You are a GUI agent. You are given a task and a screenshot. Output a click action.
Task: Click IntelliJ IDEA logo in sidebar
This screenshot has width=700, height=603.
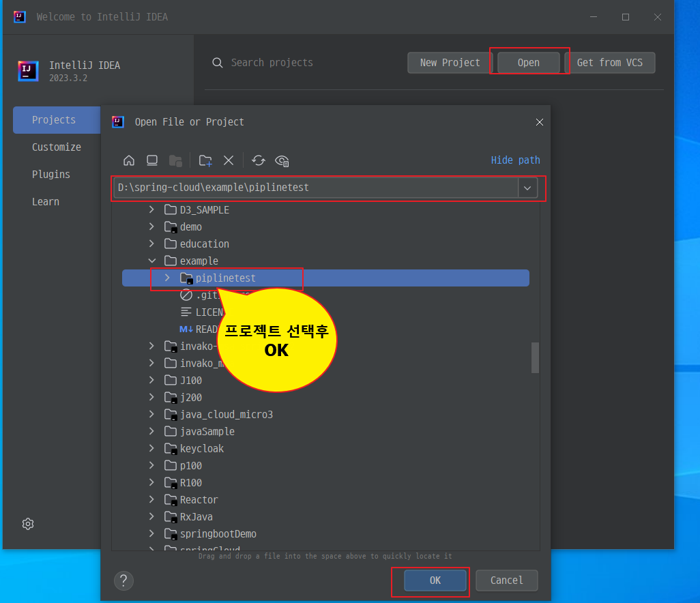coord(28,71)
